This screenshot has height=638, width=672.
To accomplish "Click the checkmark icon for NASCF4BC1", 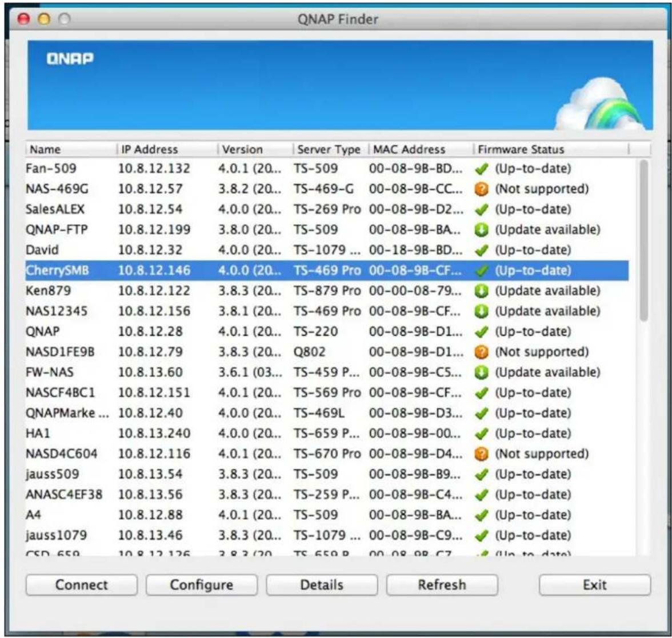I will [x=481, y=393].
